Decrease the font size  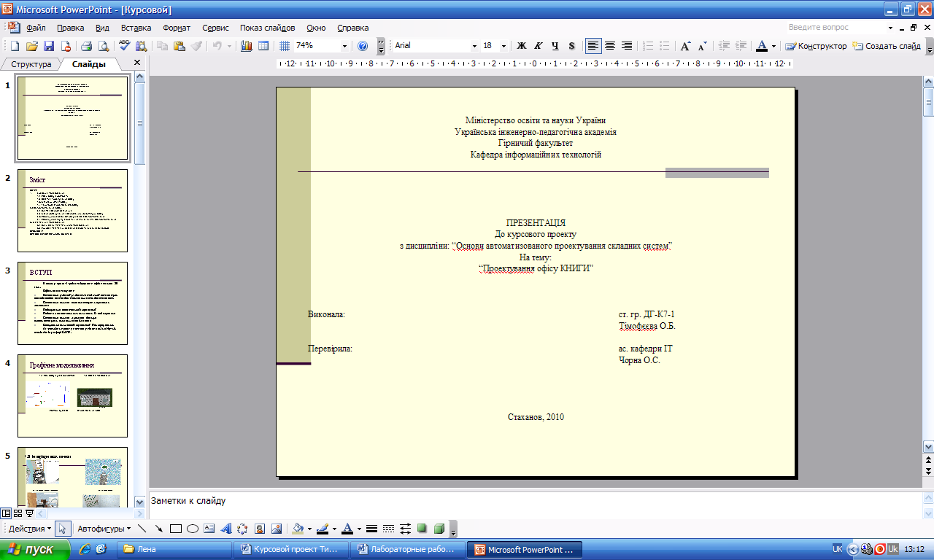click(x=702, y=46)
